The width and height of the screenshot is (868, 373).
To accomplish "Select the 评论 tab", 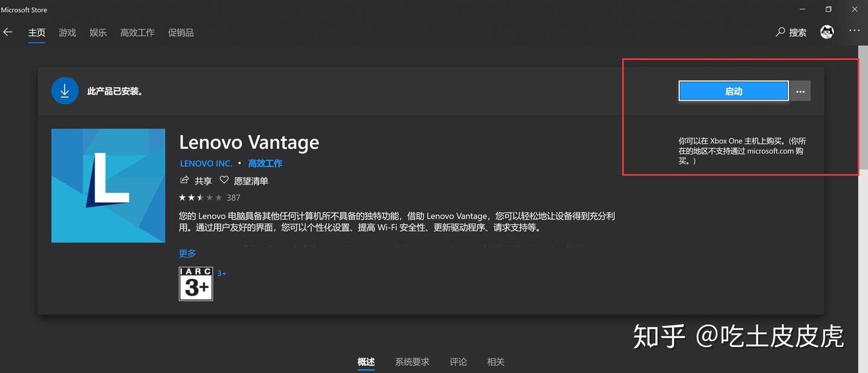I will pyautogui.click(x=458, y=362).
